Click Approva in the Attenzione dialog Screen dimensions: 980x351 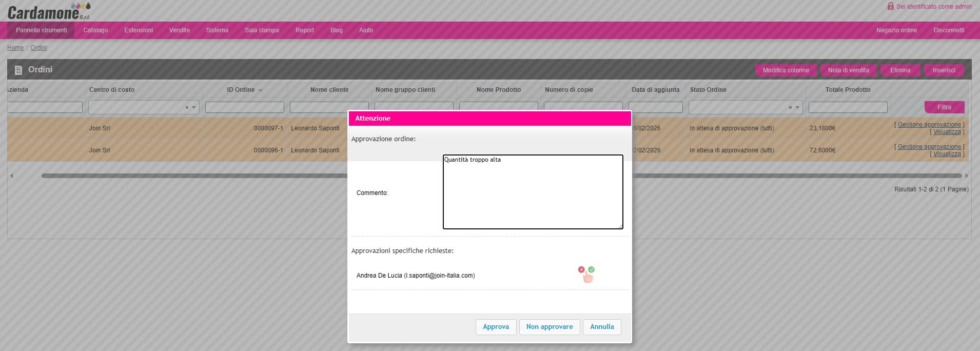pyautogui.click(x=496, y=327)
